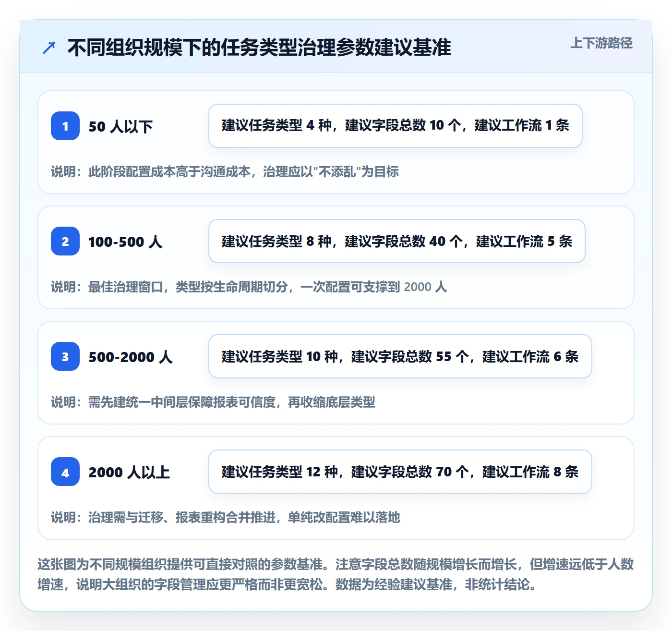Click the blue number 2 badge
Viewport: 672px width, 631px height.
click(65, 241)
